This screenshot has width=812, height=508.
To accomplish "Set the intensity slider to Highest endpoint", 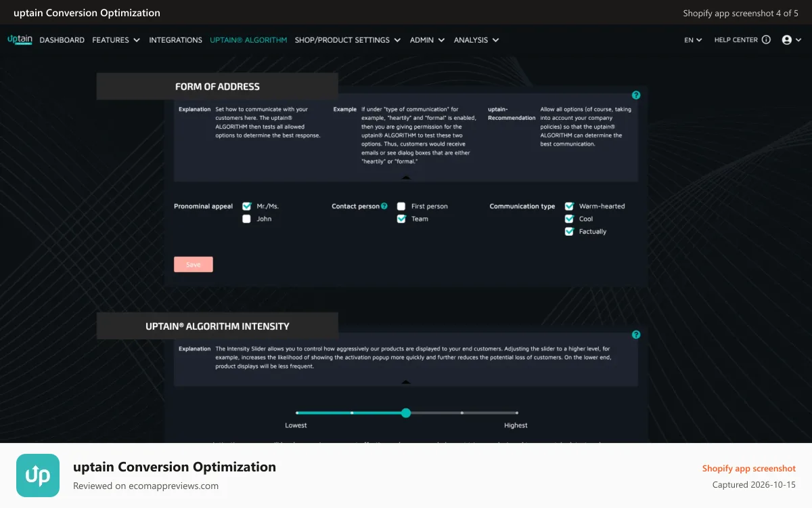I will coord(517,412).
